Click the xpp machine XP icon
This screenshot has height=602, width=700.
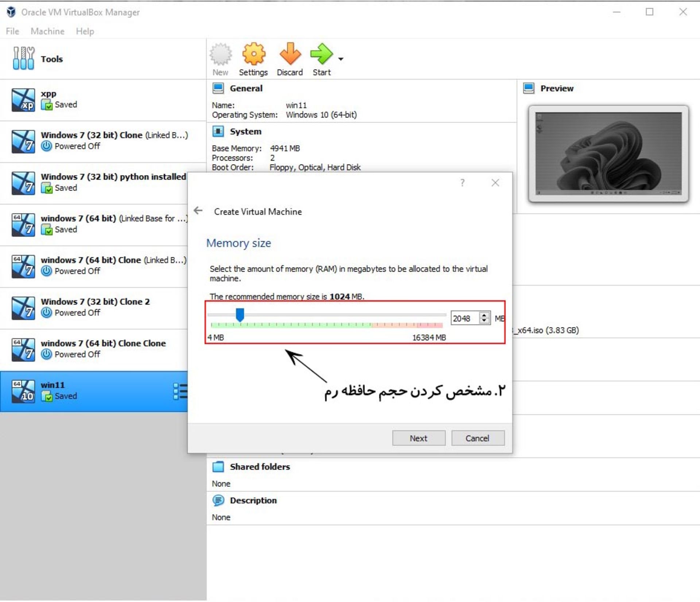click(x=23, y=100)
